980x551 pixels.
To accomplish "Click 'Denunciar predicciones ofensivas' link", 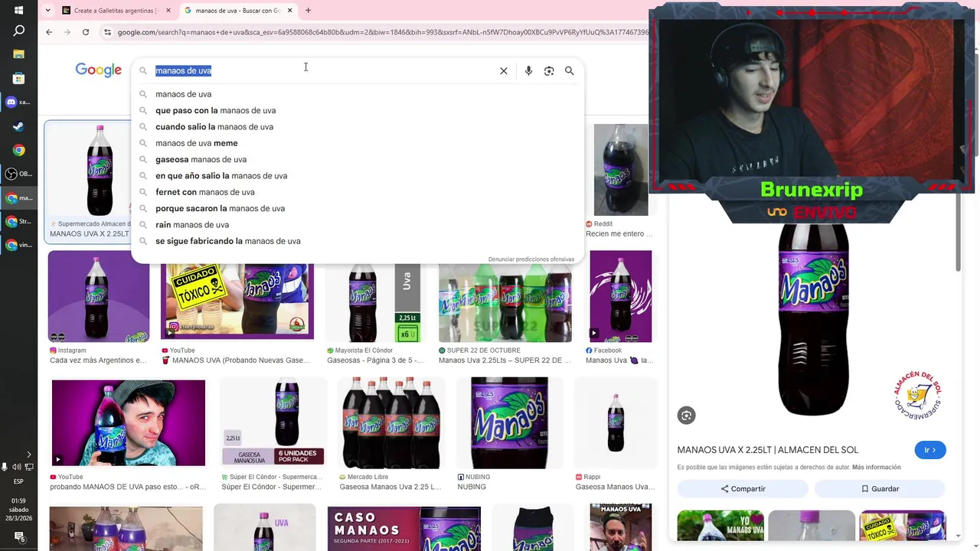I will coord(531,259).
